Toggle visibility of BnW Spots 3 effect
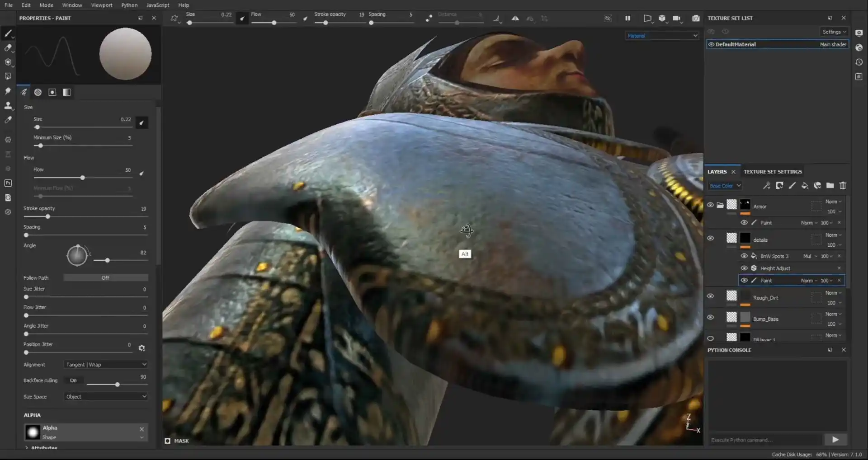The width and height of the screenshot is (868, 460). point(744,256)
